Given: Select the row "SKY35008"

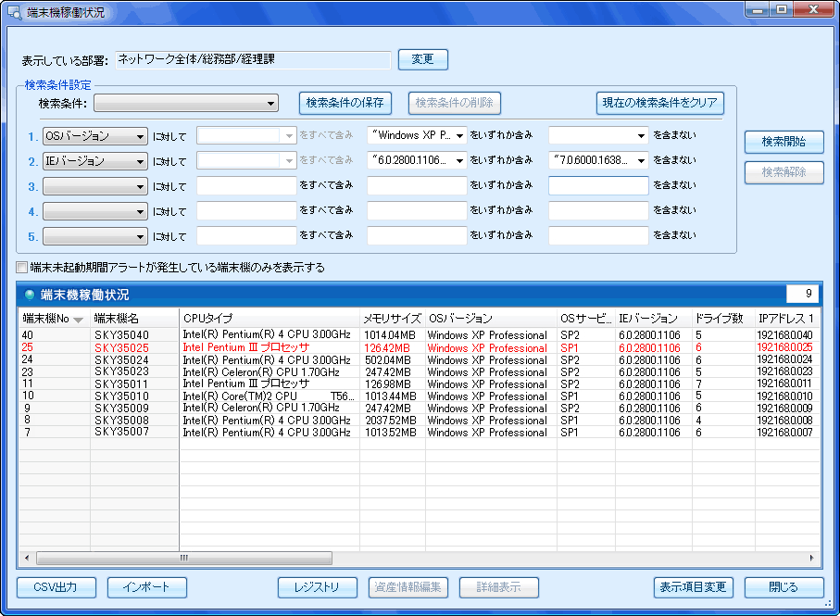Looking at the screenshot, I should coord(419,421).
